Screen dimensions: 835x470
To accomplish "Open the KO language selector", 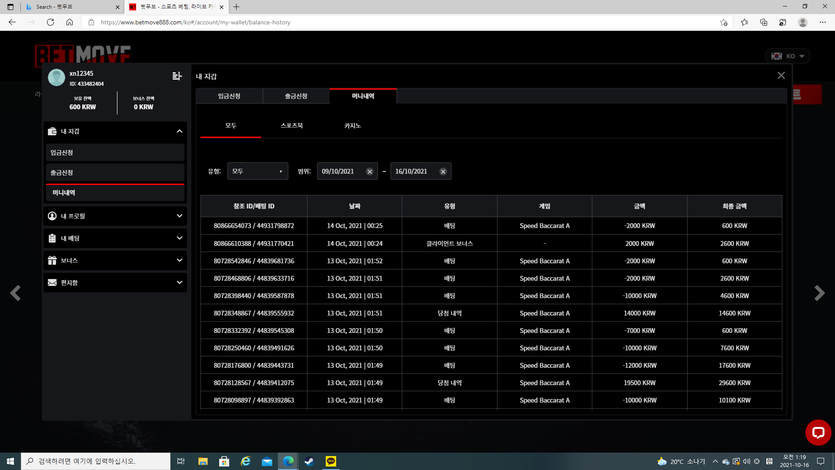I will tap(788, 56).
